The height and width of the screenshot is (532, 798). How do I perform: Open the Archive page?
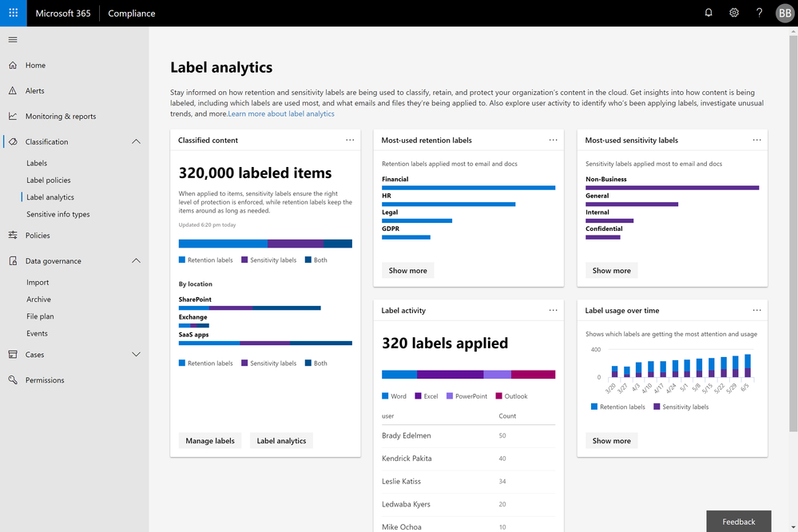click(x=38, y=300)
